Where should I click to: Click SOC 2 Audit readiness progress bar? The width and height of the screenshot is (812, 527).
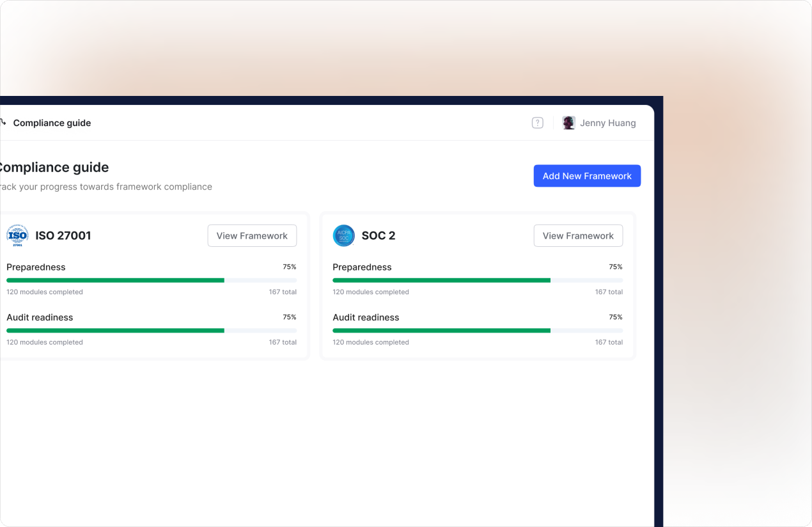478,331
